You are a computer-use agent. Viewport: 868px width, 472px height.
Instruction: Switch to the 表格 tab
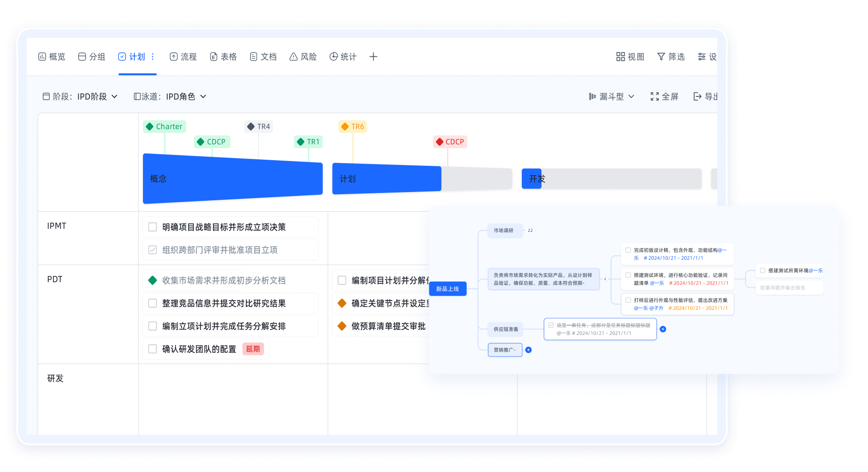[x=223, y=57]
